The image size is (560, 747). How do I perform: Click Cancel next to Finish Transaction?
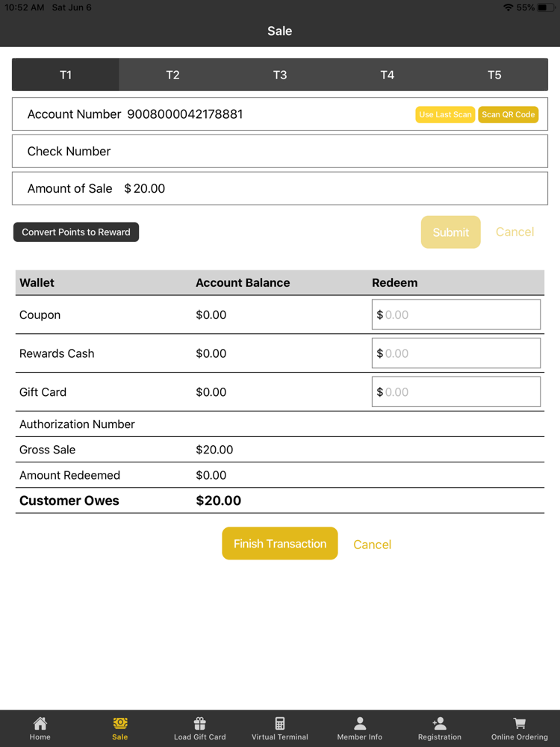pyautogui.click(x=372, y=545)
